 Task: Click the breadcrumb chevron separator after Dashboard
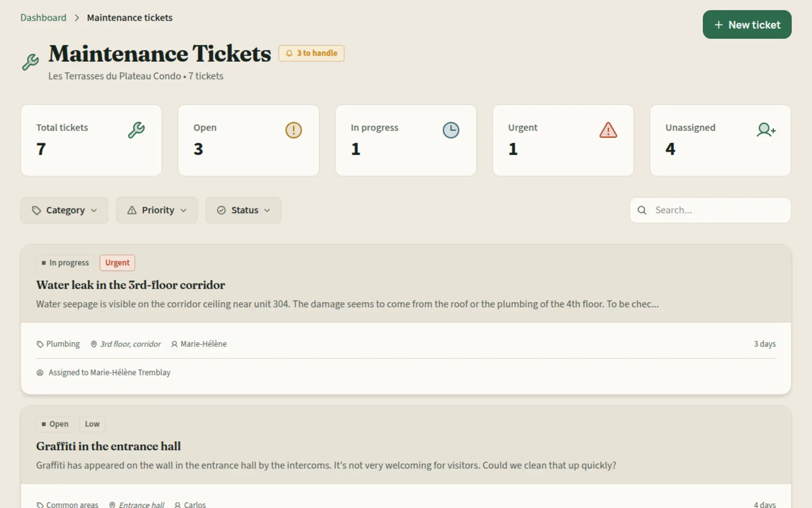[77, 18]
